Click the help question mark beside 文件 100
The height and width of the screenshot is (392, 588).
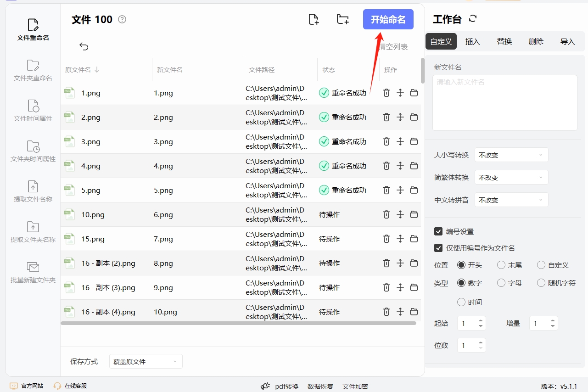coord(122,19)
